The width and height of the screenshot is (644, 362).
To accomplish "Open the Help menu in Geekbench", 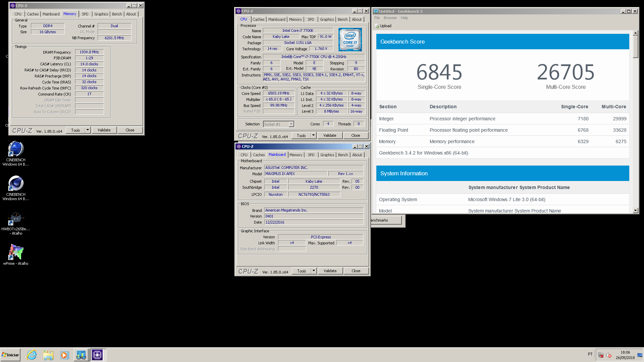I will 405,18.
